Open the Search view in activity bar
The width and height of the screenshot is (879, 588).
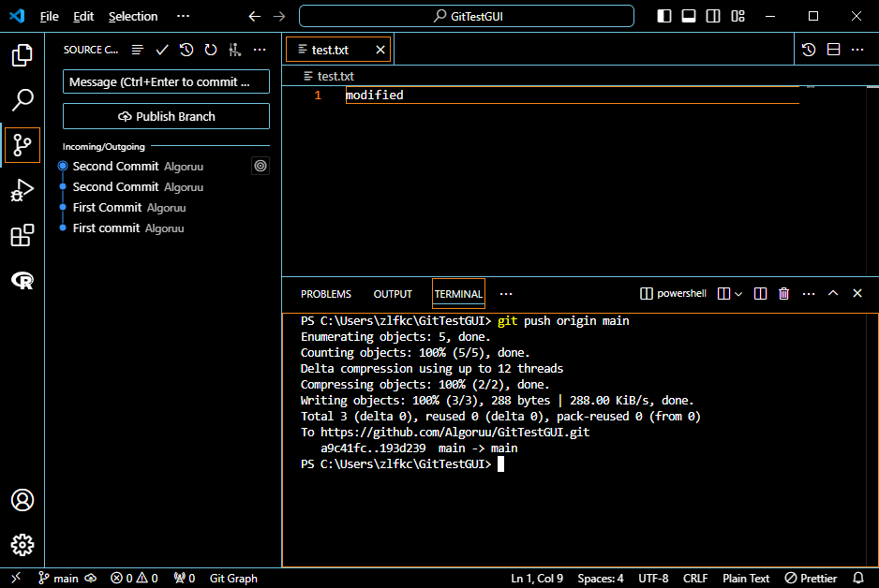pyautogui.click(x=22, y=99)
